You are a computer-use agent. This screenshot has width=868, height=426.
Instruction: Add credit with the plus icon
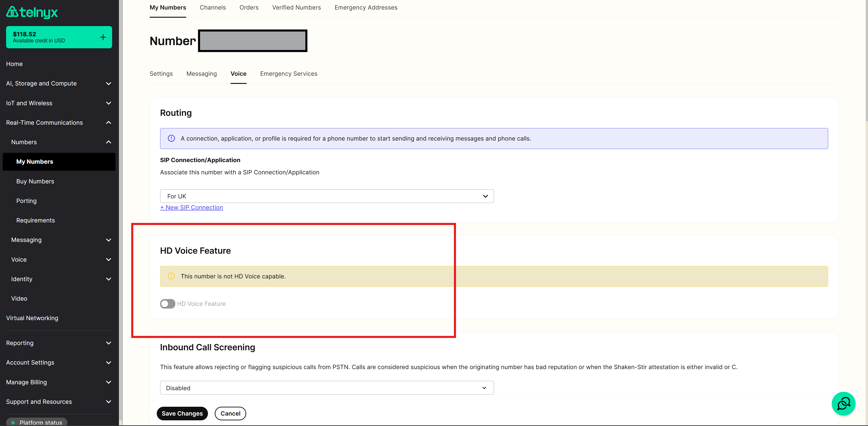[x=103, y=37]
